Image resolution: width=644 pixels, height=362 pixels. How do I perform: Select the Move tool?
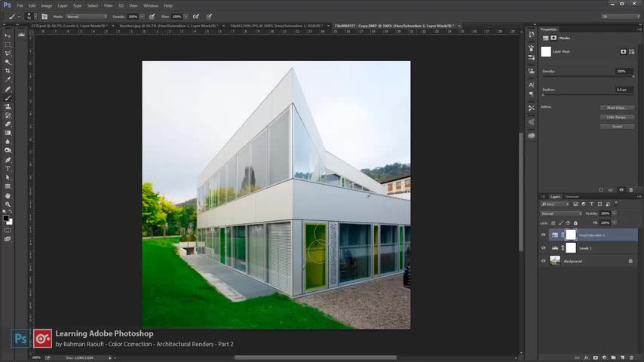coord(8,35)
